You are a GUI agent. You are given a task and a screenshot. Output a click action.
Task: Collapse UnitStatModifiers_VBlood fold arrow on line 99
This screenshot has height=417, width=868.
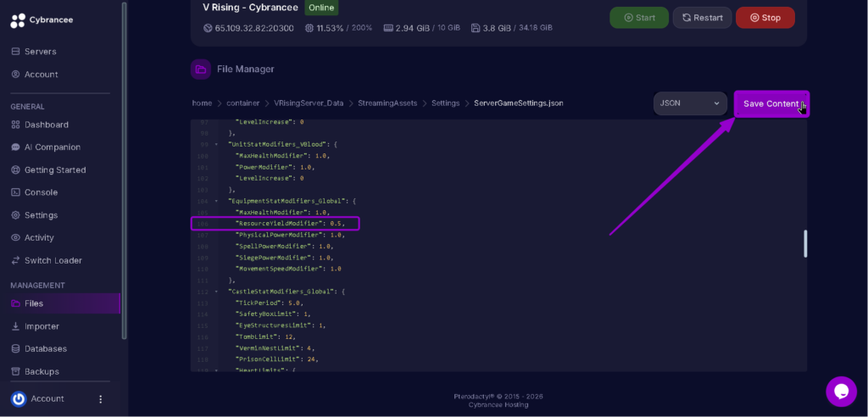[x=216, y=145]
